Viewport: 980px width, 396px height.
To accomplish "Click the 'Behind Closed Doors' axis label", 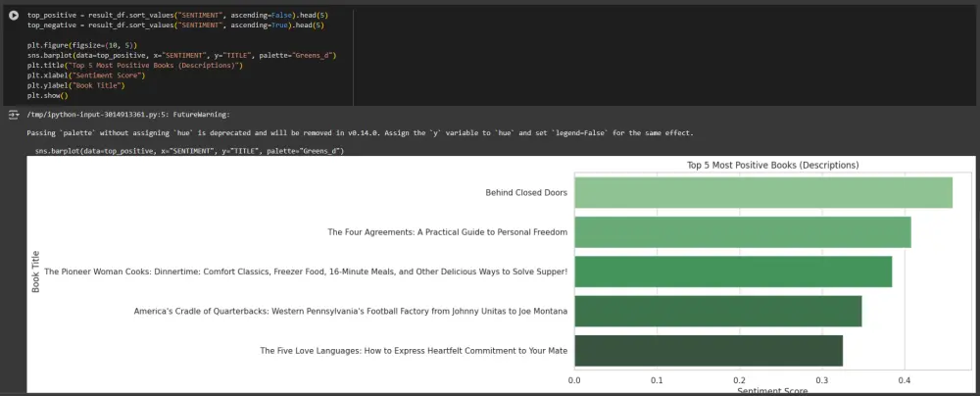I will click(x=526, y=193).
